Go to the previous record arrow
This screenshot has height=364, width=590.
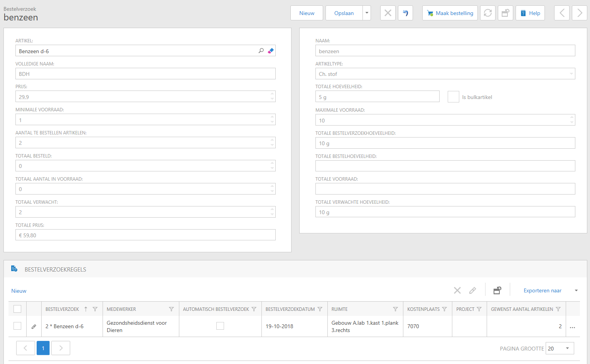562,13
